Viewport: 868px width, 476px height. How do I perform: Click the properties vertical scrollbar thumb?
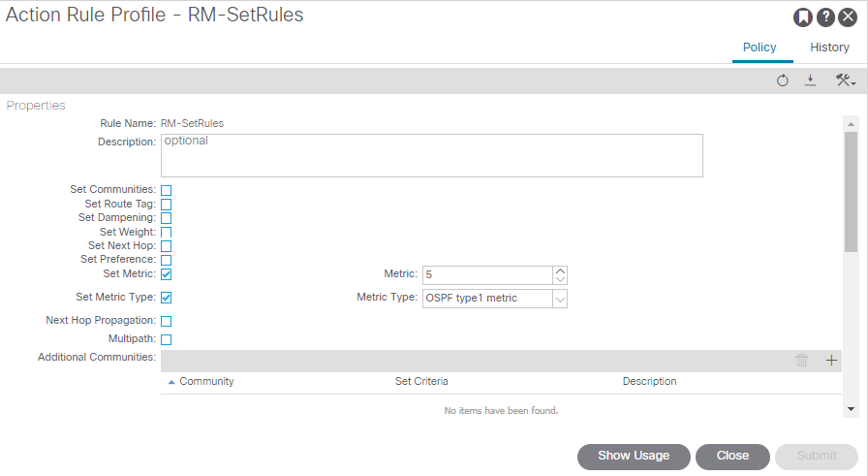click(x=851, y=192)
